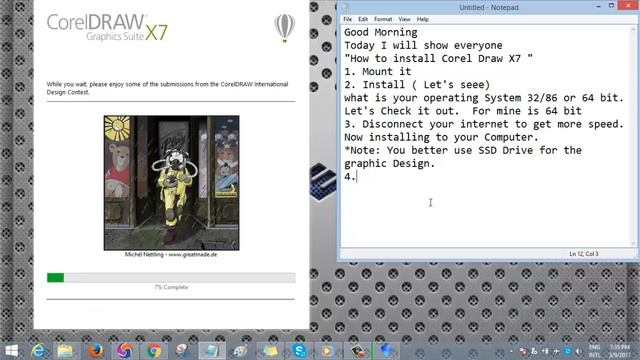This screenshot has height=360, width=640.
Task: Place cursor after '4.' in Notepad
Action: pos(357,177)
